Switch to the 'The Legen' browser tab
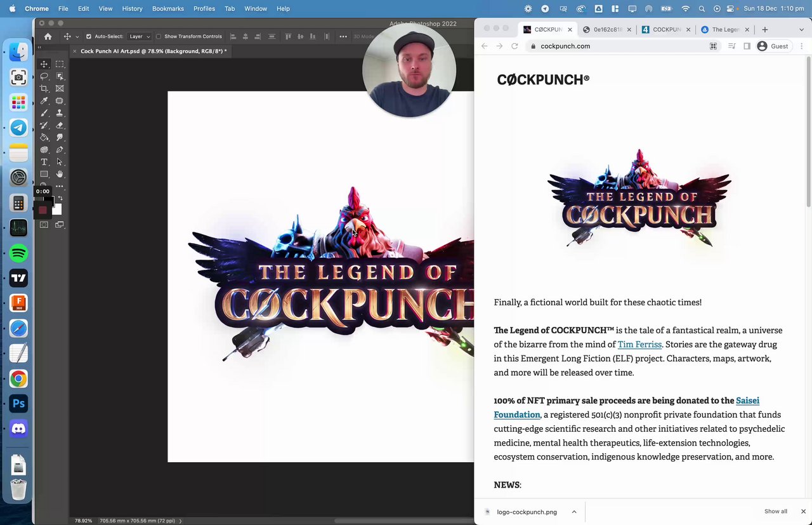This screenshot has height=525, width=812. pos(725,29)
